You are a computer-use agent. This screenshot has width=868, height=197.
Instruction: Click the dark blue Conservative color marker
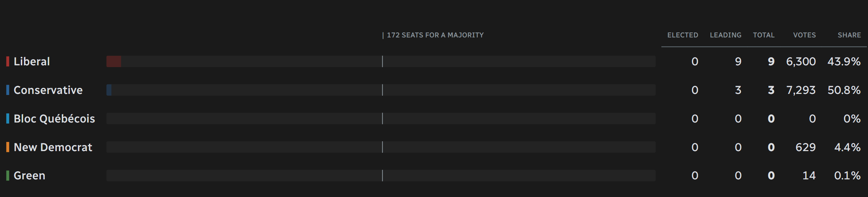[x=8, y=90]
